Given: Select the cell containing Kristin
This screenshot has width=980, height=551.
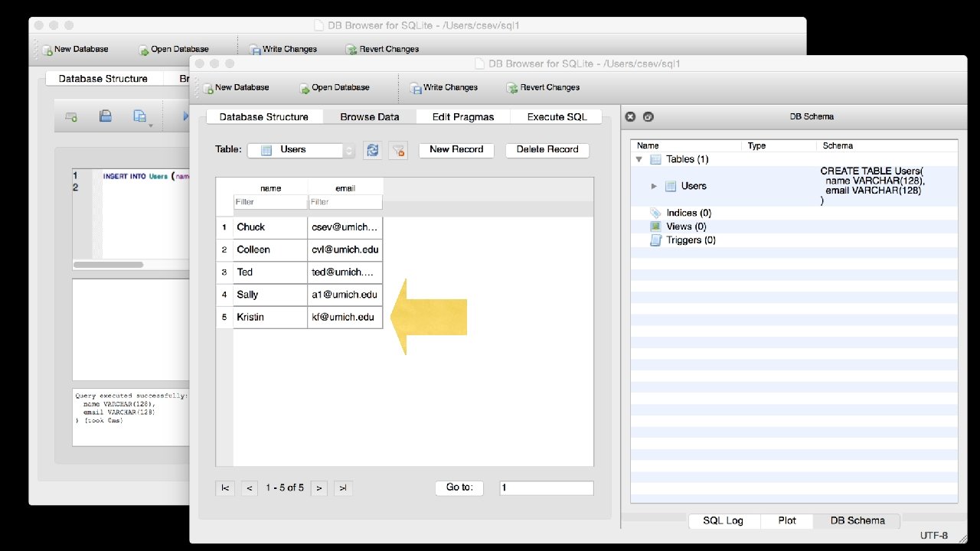Looking at the screenshot, I should [x=270, y=317].
